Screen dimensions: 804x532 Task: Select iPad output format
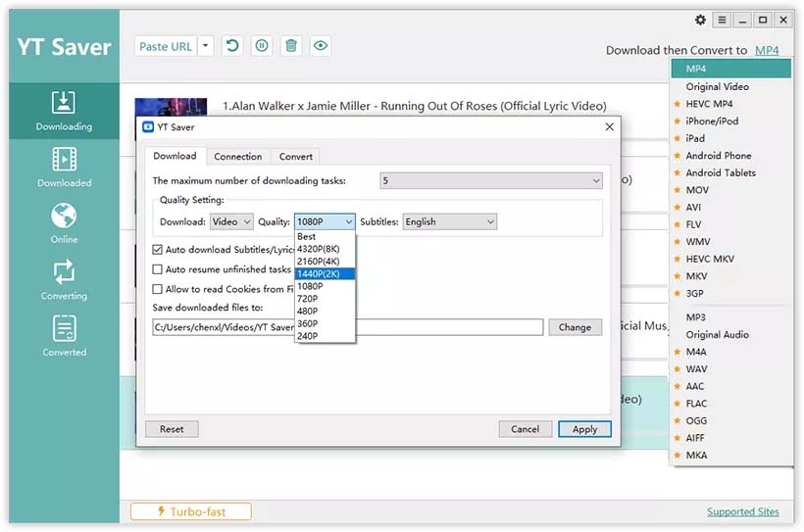point(731,138)
